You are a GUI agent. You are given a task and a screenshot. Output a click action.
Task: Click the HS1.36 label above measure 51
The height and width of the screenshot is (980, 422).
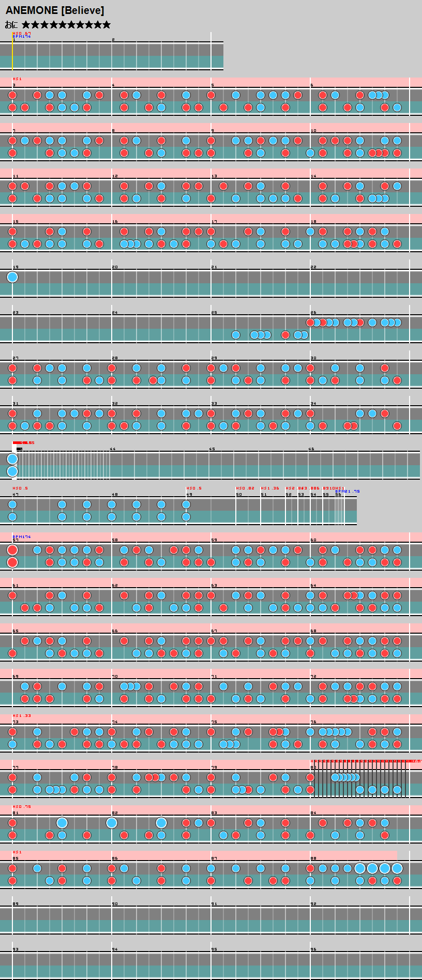(270, 488)
